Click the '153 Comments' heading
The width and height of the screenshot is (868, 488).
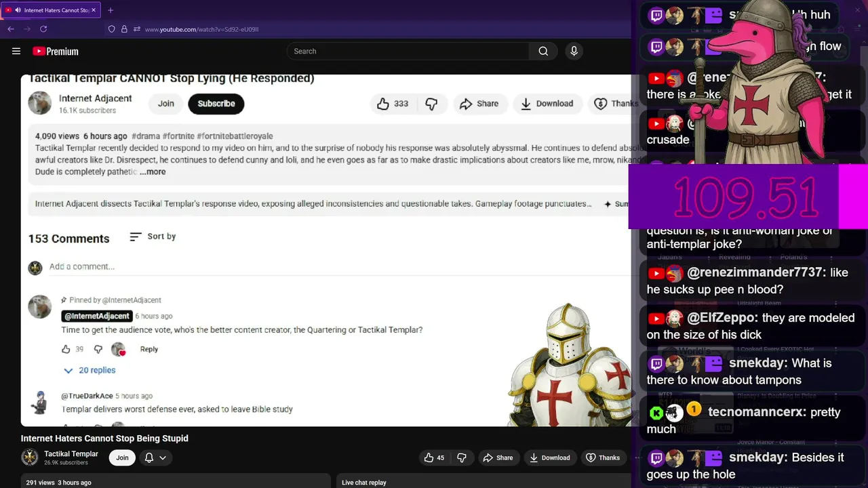68,239
